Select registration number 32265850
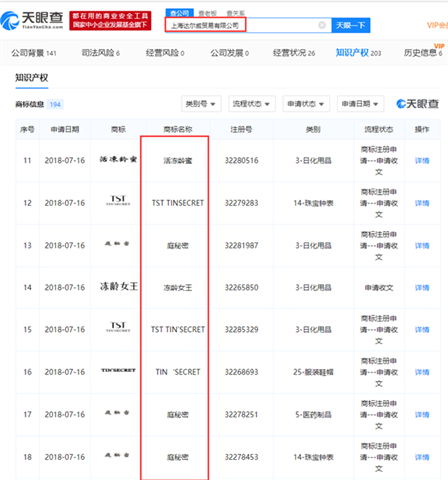This screenshot has width=448, height=480. click(x=241, y=288)
